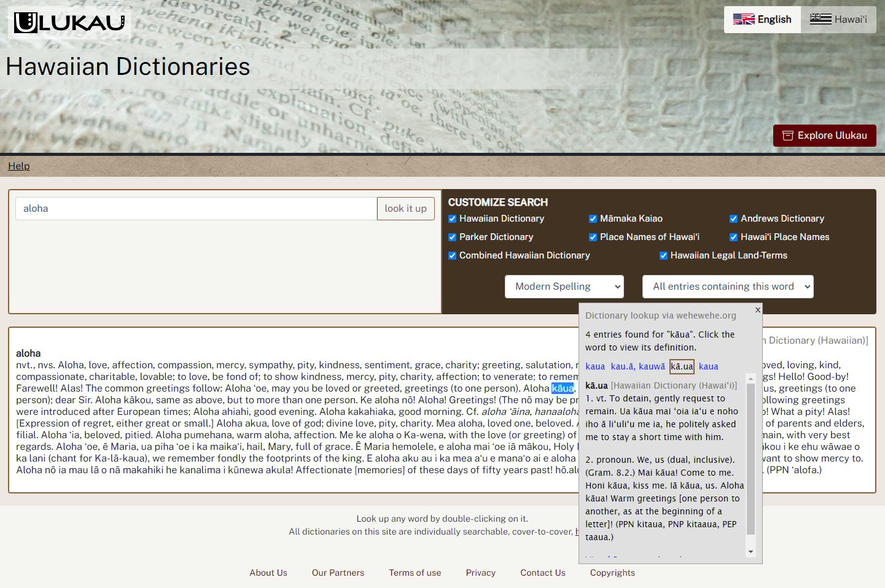Viewport: 885px width, 588px height.
Task: Select the American flag icon beside English
Action: pyautogui.click(x=744, y=19)
